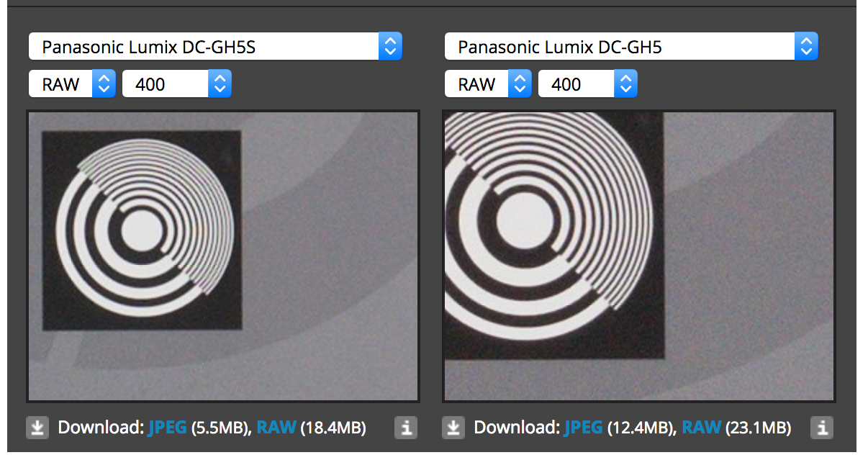Click the download icon for the DC-GH5S sample
This screenshot has height=455, width=868.
(37, 428)
